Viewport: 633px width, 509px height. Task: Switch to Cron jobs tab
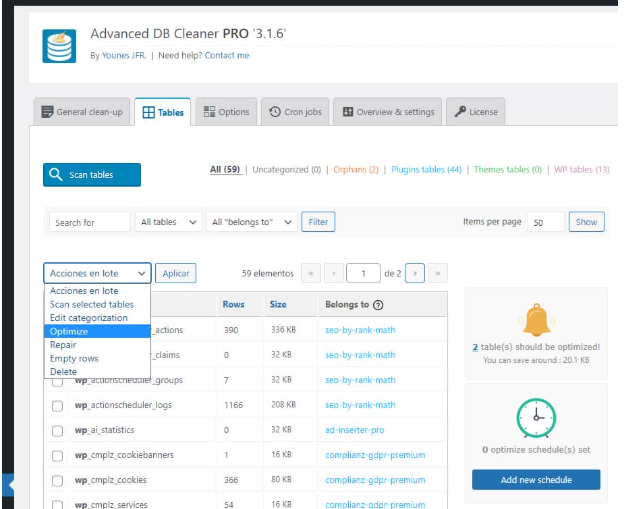point(295,112)
